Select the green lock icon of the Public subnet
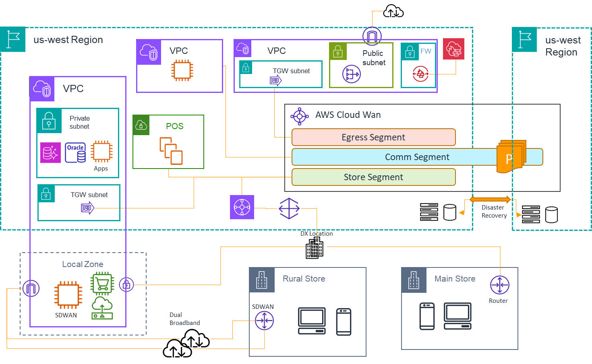 point(338,51)
